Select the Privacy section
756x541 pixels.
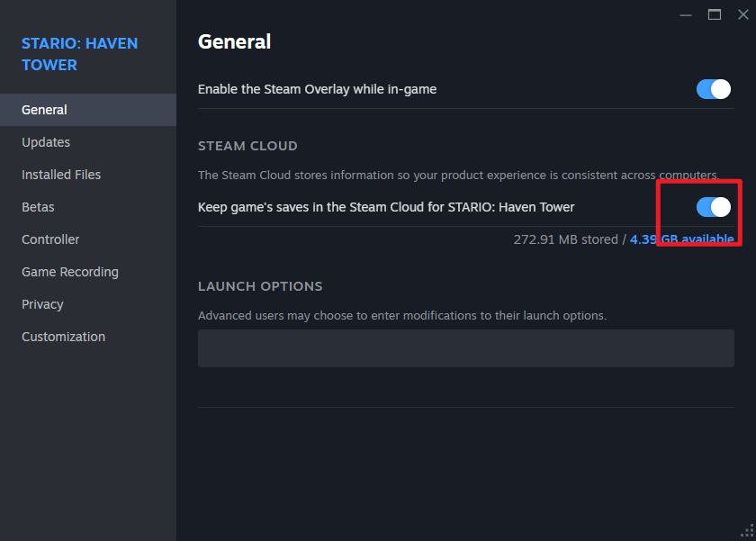[x=42, y=304]
